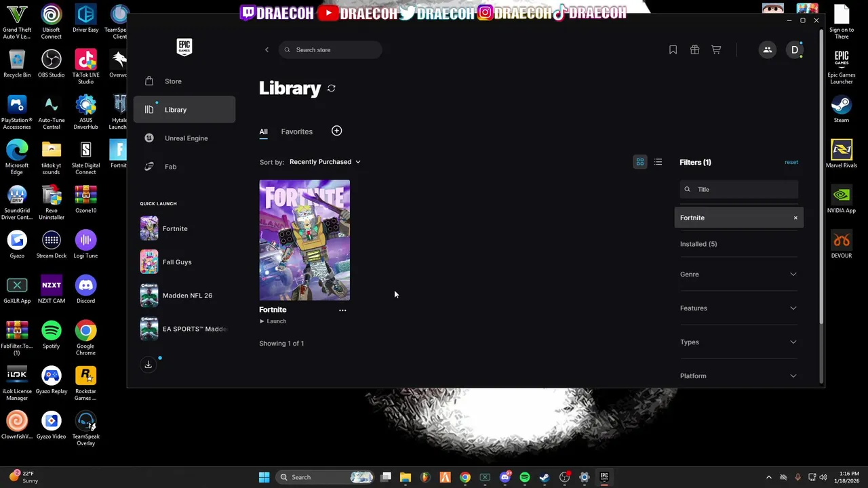Switch to grid view

pos(639,162)
